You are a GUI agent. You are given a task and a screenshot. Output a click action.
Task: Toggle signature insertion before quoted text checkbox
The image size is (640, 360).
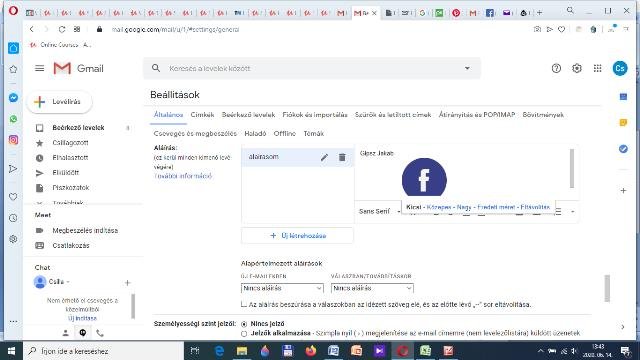244,304
